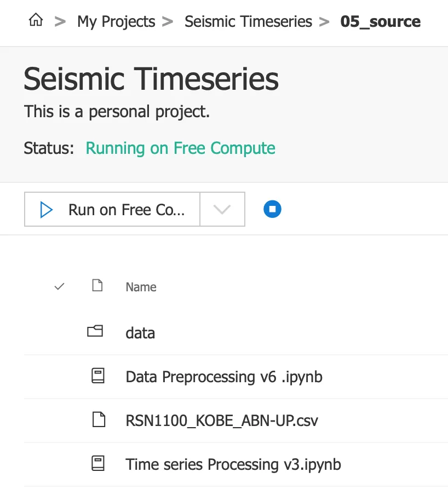Stop the running compute with stop icon

coord(272,209)
